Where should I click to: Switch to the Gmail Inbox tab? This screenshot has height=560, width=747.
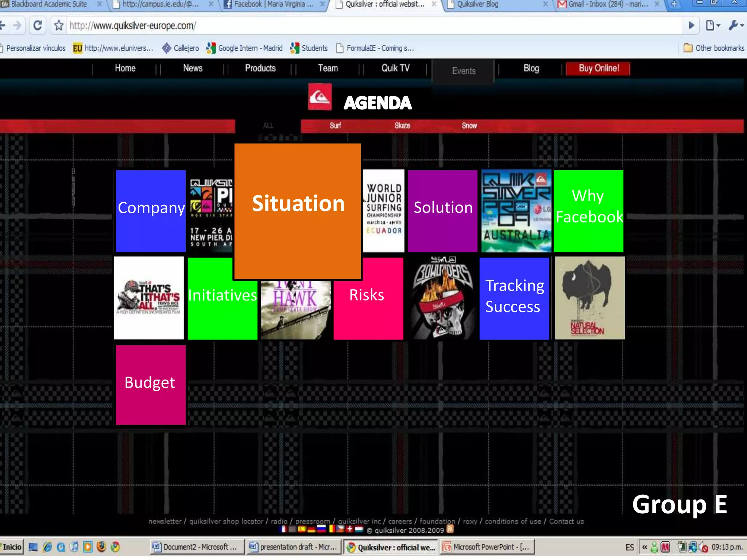(x=607, y=4)
